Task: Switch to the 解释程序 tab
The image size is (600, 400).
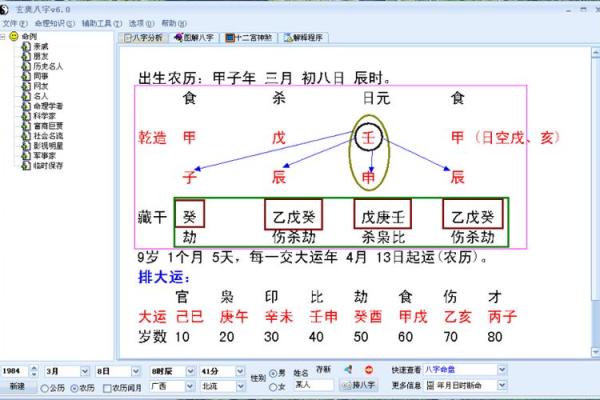Action: tap(303, 38)
